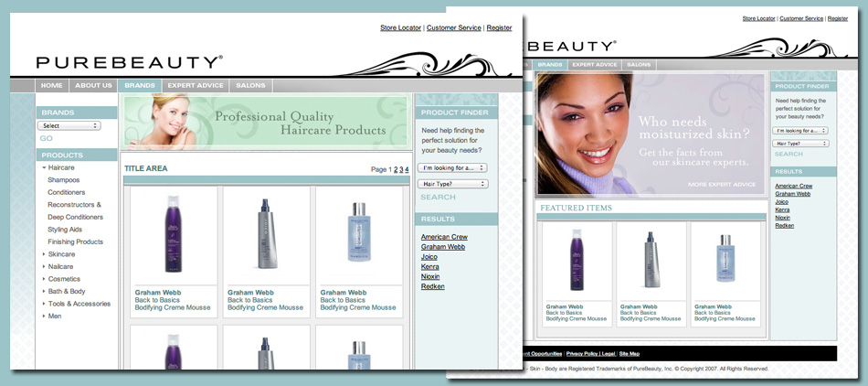Image resolution: width=868 pixels, height=386 pixels.
Task: Open left page's "I'm looking for a" dropdown
Action: pyautogui.click(x=452, y=168)
